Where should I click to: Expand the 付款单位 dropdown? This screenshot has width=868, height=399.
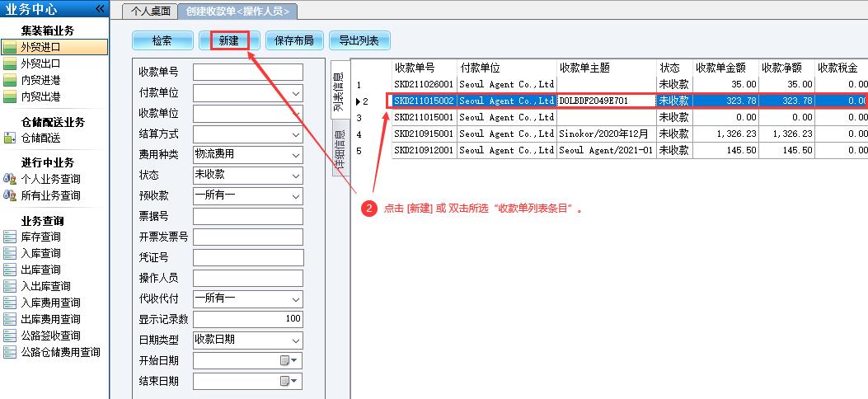[296, 93]
